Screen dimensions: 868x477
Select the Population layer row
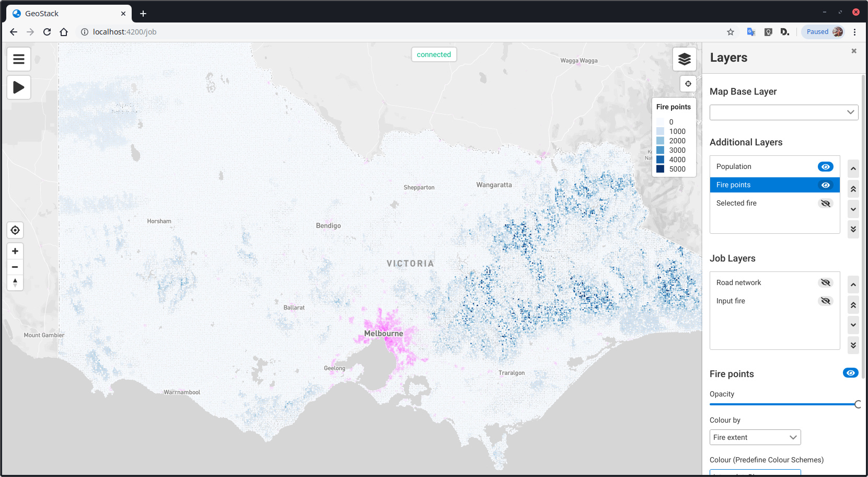(x=775, y=167)
